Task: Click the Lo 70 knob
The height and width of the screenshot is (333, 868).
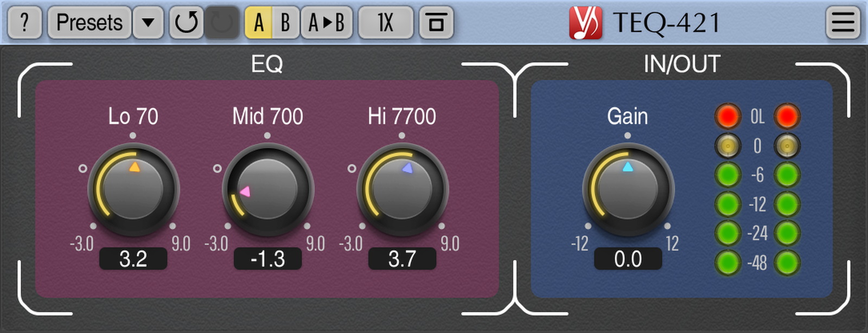Action: (133, 189)
